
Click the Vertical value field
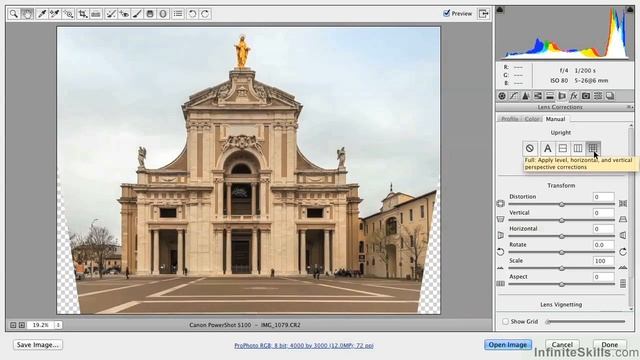coord(603,213)
